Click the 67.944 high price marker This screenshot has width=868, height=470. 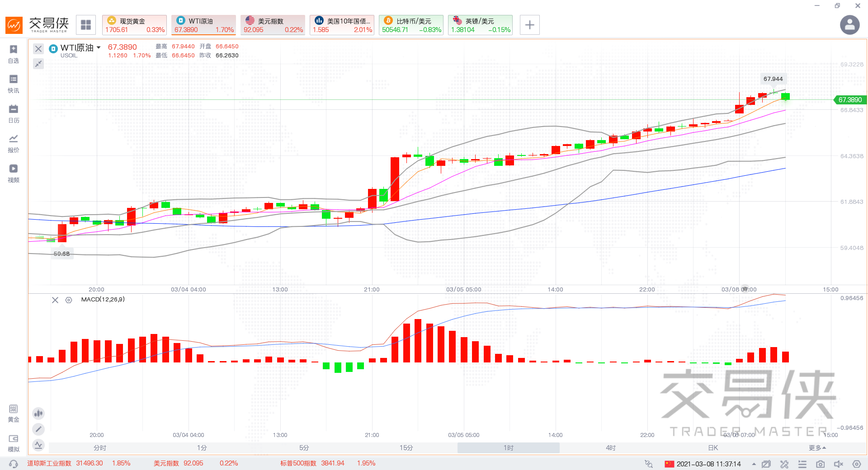[773, 79]
